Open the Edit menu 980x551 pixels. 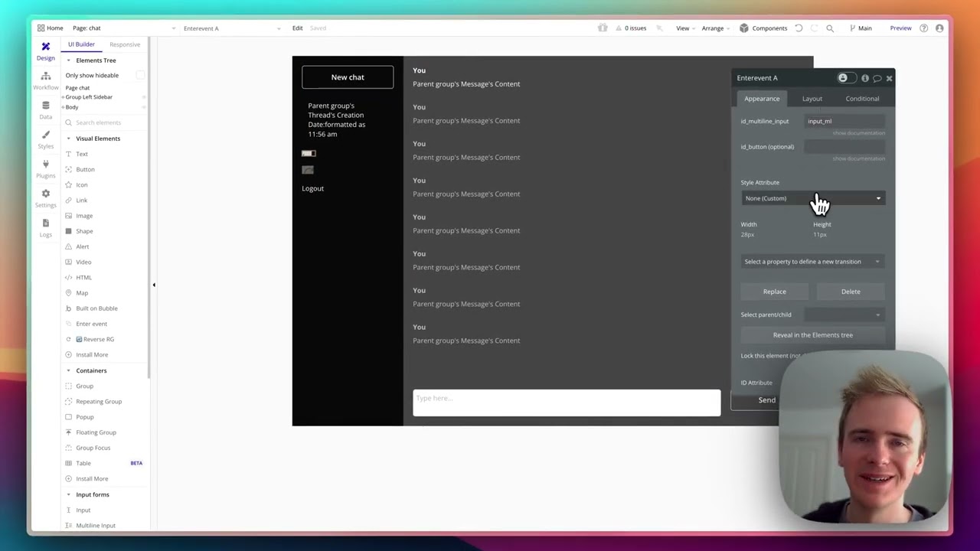(x=297, y=28)
